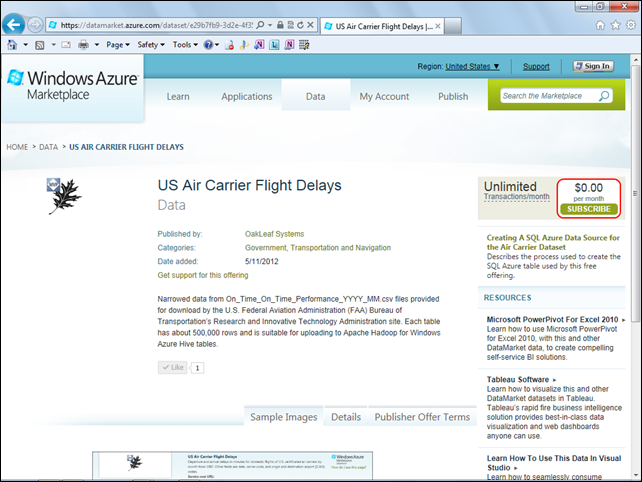
Task: Click the address bar URL field
Action: pos(156,25)
